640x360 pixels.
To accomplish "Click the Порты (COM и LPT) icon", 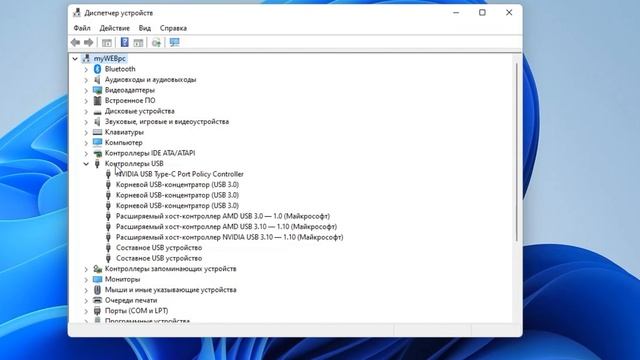I will pos(97,311).
